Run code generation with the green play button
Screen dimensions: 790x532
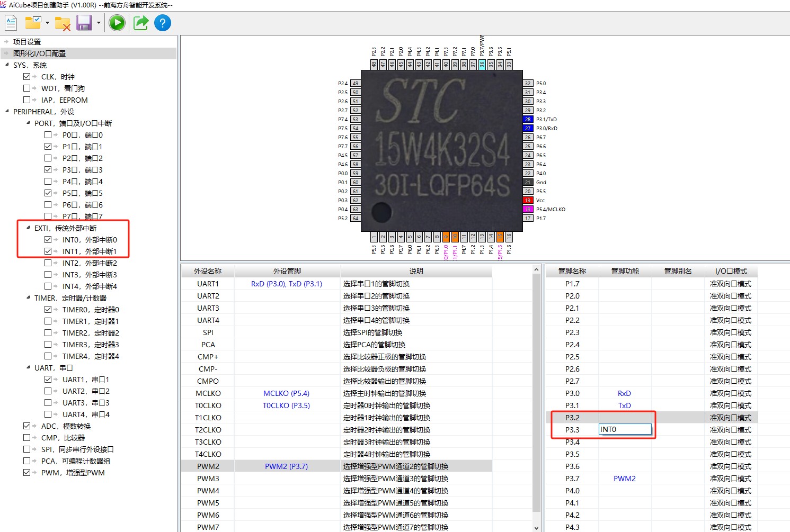point(117,23)
